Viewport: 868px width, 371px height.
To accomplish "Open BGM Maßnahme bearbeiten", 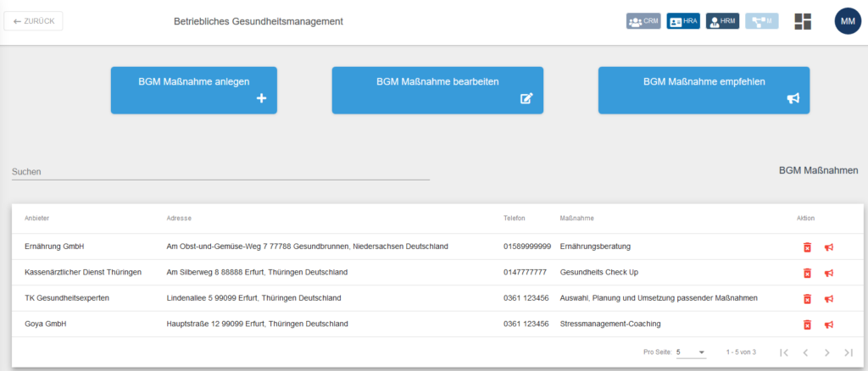I will pos(437,90).
